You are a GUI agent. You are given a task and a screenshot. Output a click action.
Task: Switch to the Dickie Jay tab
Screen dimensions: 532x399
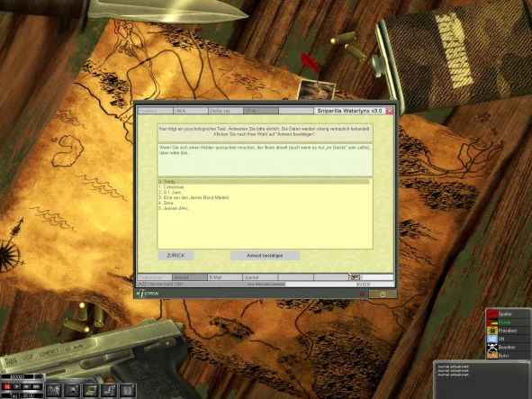coord(226,111)
